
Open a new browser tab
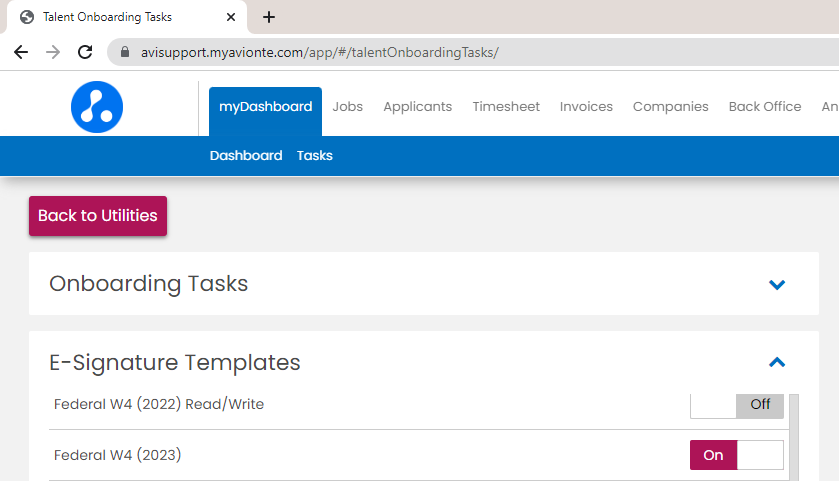tap(269, 17)
